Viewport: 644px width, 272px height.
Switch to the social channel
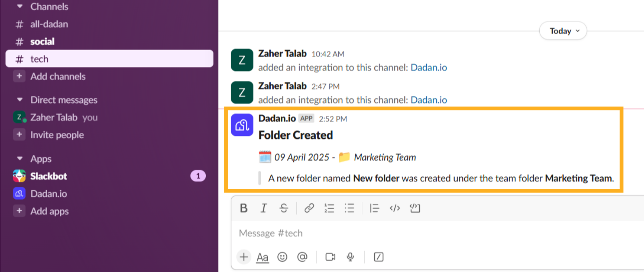42,42
